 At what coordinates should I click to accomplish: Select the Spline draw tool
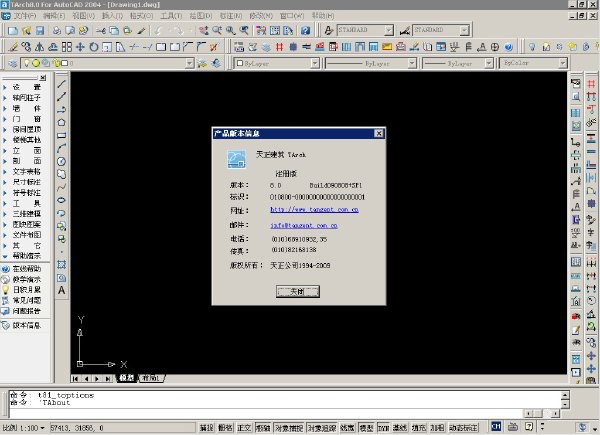click(62, 187)
